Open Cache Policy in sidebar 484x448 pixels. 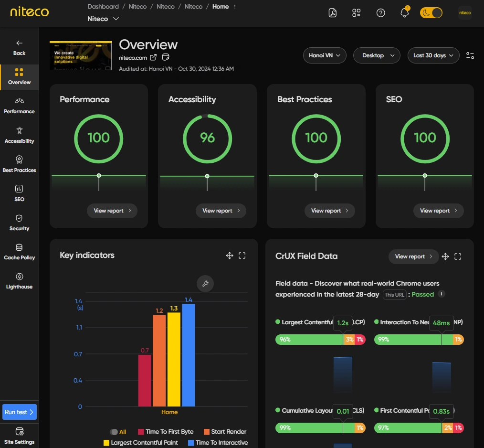tap(19, 252)
